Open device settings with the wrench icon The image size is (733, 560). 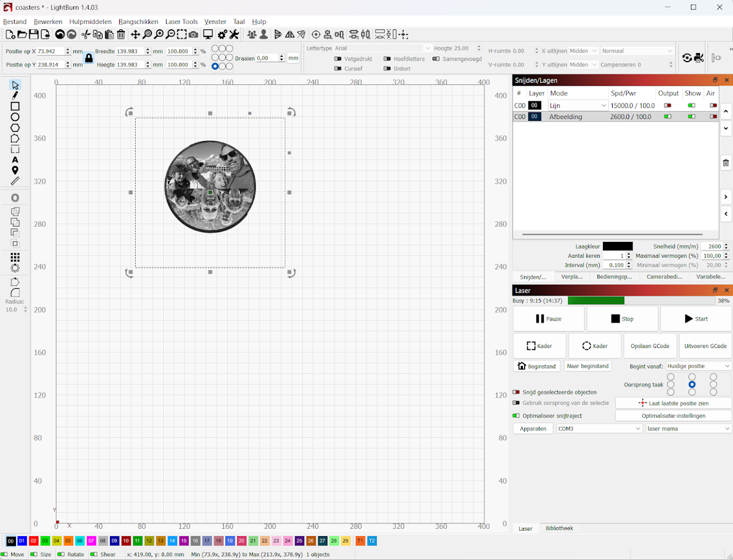click(234, 35)
